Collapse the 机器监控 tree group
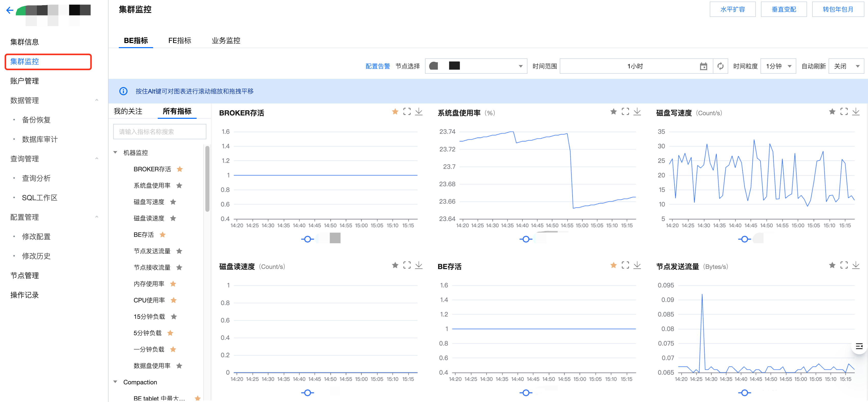This screenshot has height=402, width=868. (x=115, y=153)
